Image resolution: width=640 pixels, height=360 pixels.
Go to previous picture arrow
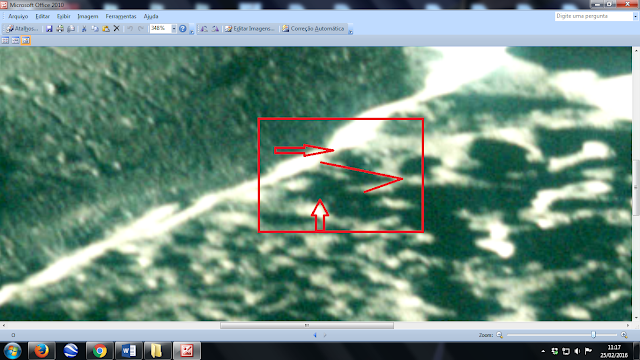coord(315,335)
